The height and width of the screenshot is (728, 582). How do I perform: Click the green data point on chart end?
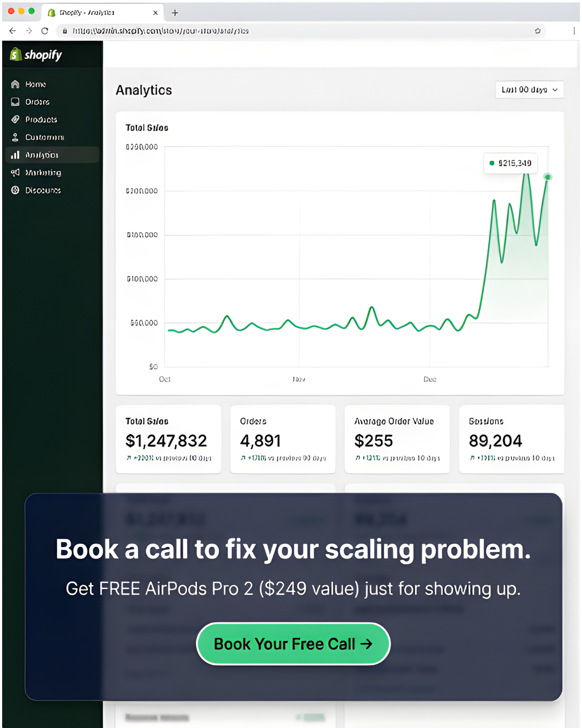pos(548,177)
